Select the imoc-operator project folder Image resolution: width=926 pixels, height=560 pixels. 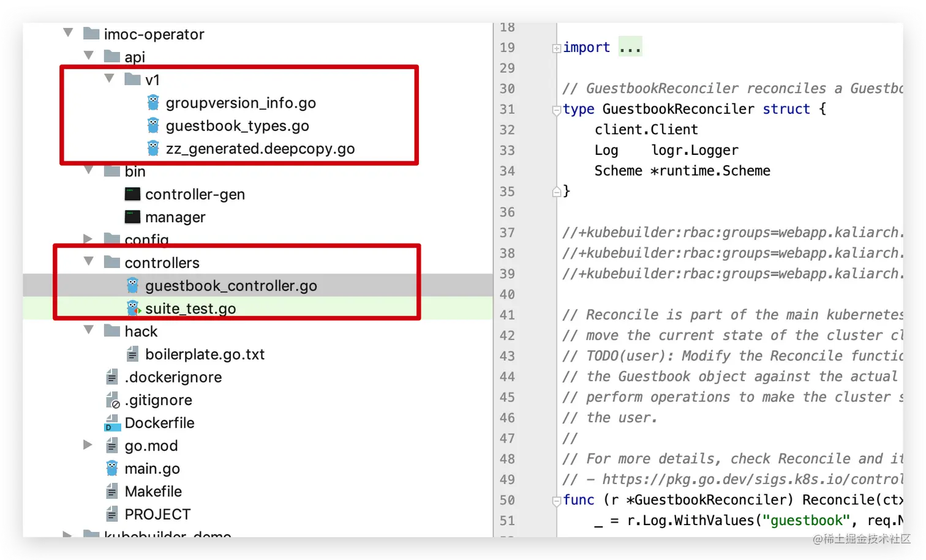(154, 34)
